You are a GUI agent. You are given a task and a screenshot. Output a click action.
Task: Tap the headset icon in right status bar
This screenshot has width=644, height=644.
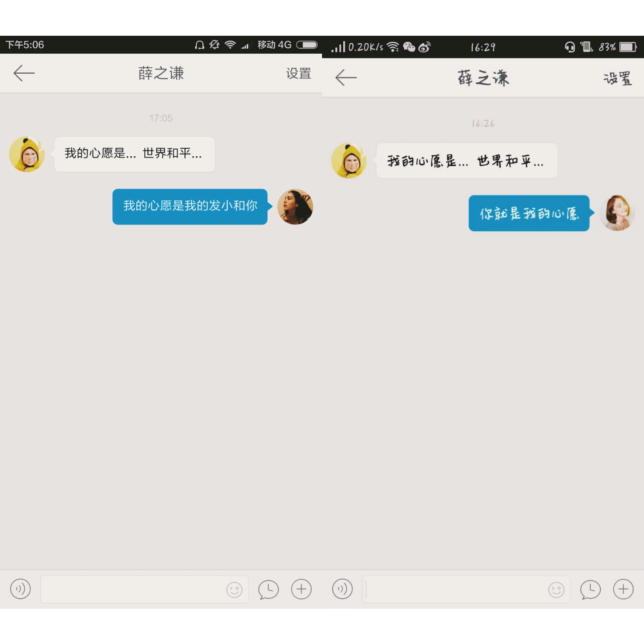click(x=570, y=47)
